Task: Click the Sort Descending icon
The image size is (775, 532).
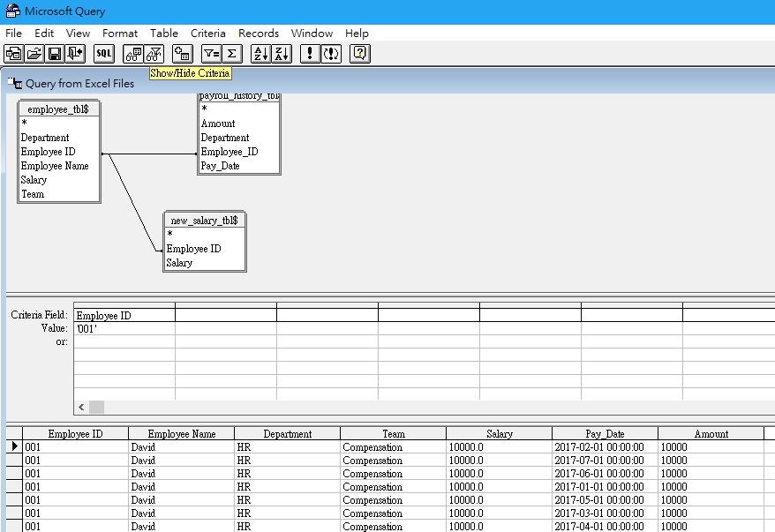Action: point(281,53)
